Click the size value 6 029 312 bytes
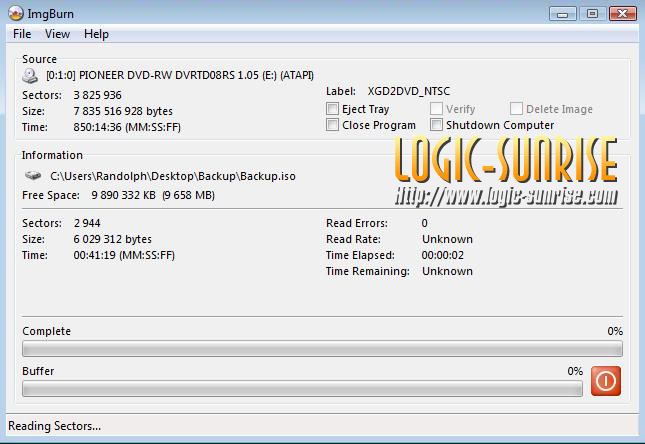The width and height of the screenshot is (645, 444). pyautogui.click(x=113, y=239)
